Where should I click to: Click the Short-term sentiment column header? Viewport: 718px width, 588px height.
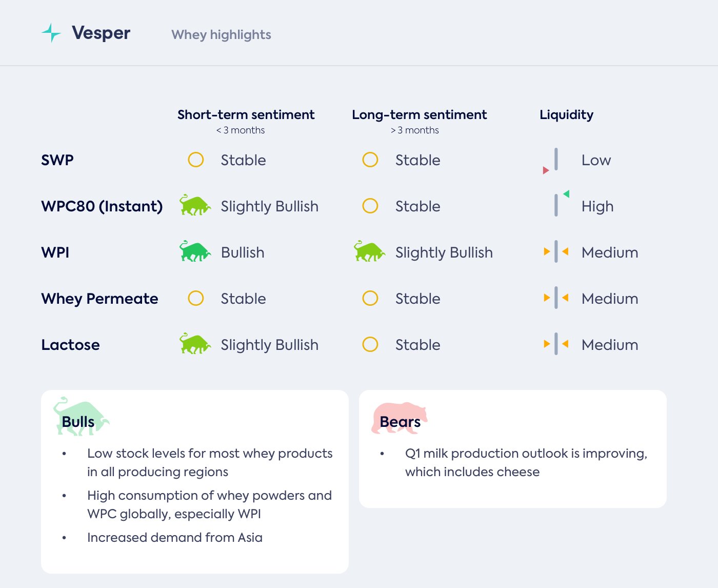tap(246, 115)
